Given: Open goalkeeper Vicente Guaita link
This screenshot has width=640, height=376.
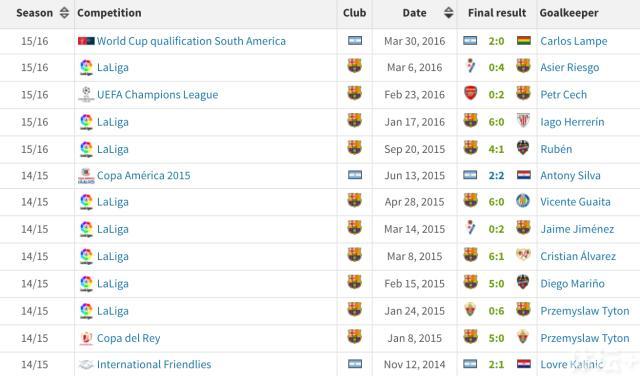Looking at the screenshot, I should tap(575, 202).
